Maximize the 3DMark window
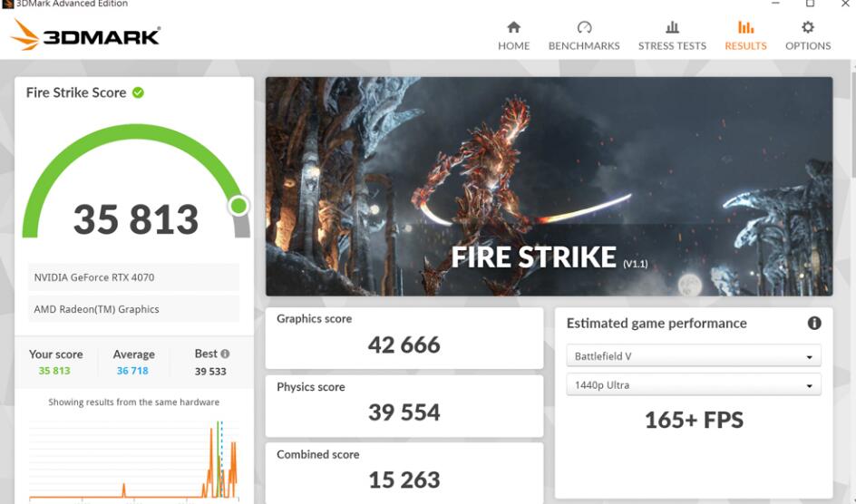The width and height of the screenshot is (856, 504). click(x=810, y=4)
